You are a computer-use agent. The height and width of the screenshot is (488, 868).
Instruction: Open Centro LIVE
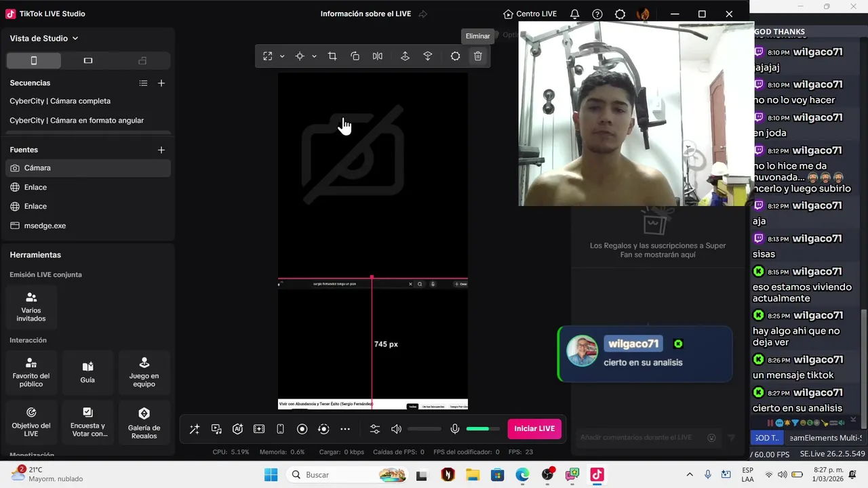click(530, 14)
